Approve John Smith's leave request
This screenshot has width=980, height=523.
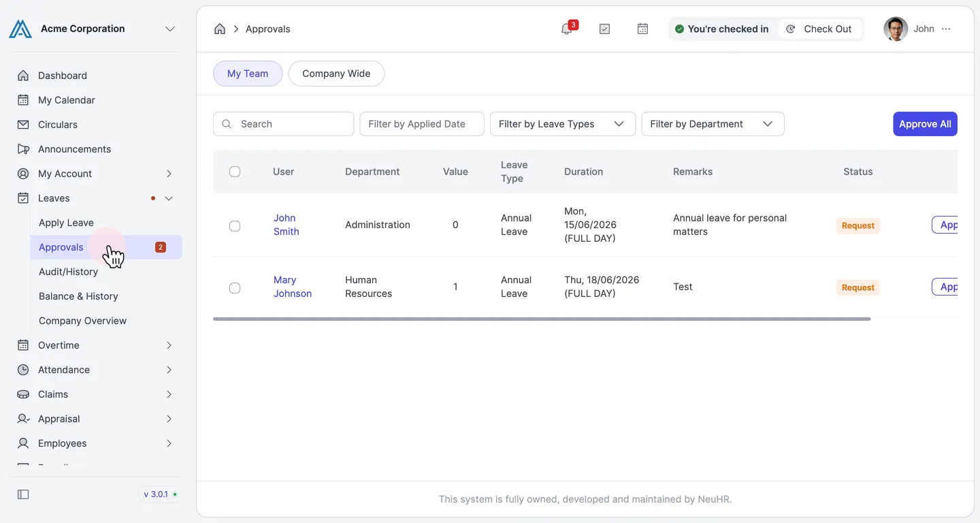pos(945,225)
